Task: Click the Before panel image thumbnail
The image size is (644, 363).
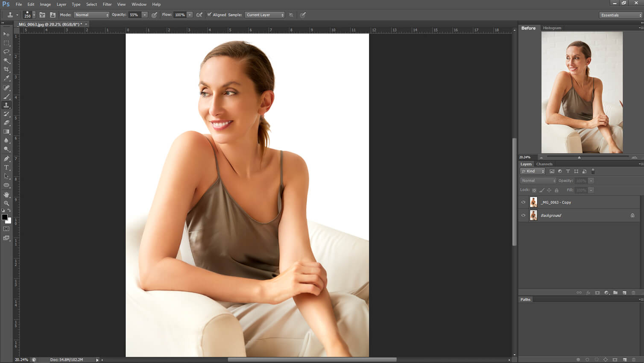Action: (582, 92)
